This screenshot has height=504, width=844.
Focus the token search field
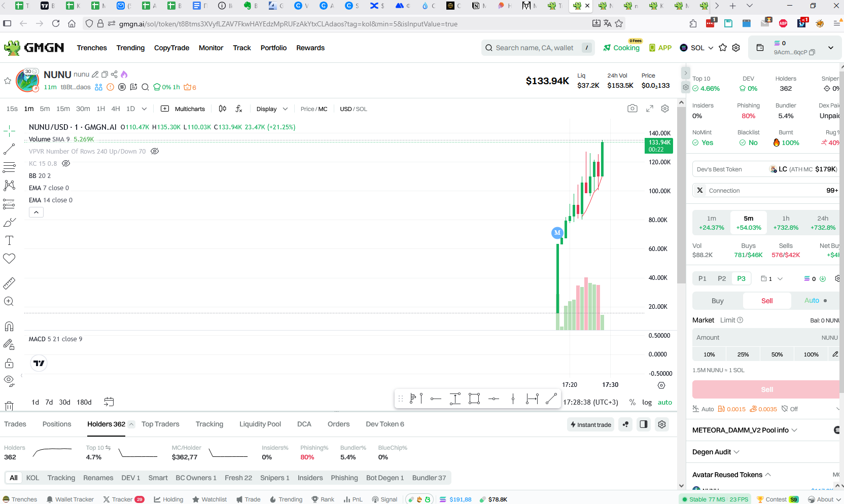tap(538, 48)
